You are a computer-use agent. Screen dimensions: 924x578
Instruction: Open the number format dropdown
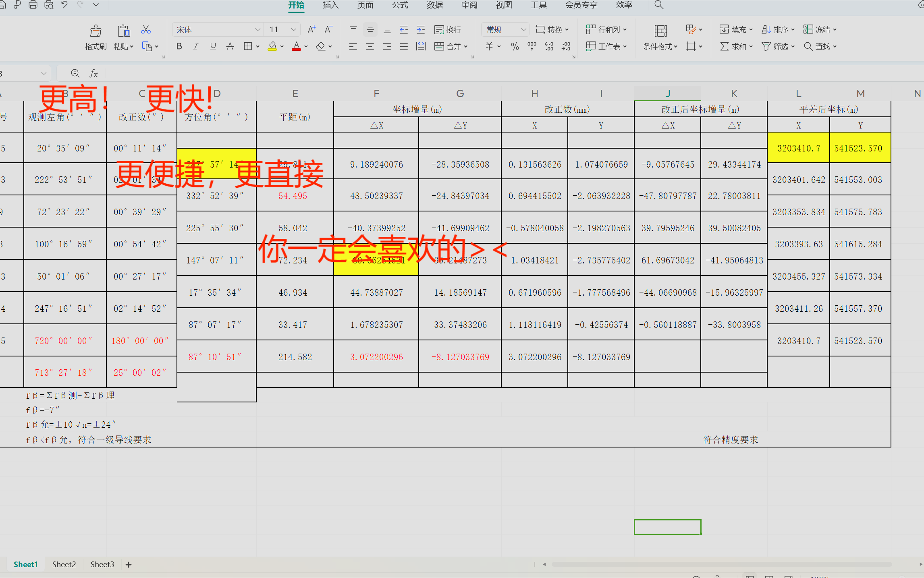(x=523, y=30)
